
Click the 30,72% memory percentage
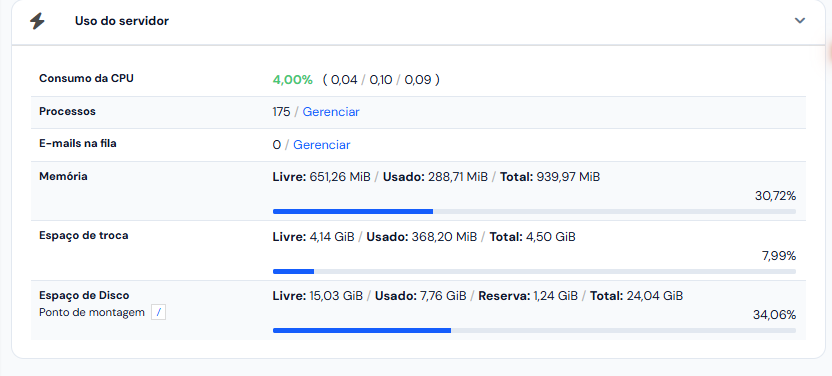[775, 196]
